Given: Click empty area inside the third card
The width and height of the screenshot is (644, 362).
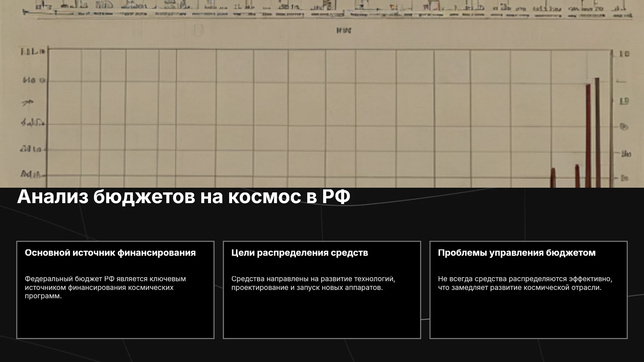Looking at the screenshot, I should (x=528, y=315).
